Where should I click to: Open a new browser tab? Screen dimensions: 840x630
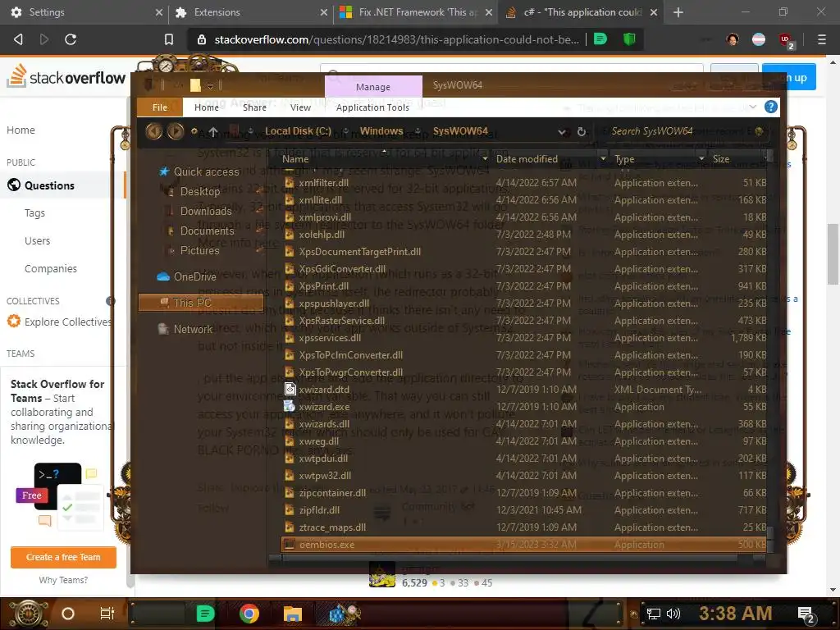tap(678, 11)
